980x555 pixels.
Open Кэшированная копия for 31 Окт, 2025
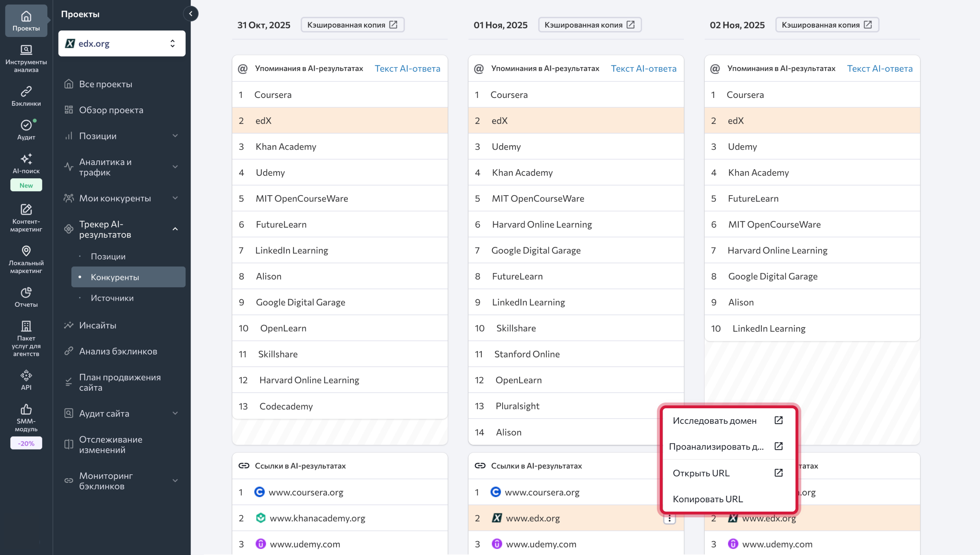point(353,25)
